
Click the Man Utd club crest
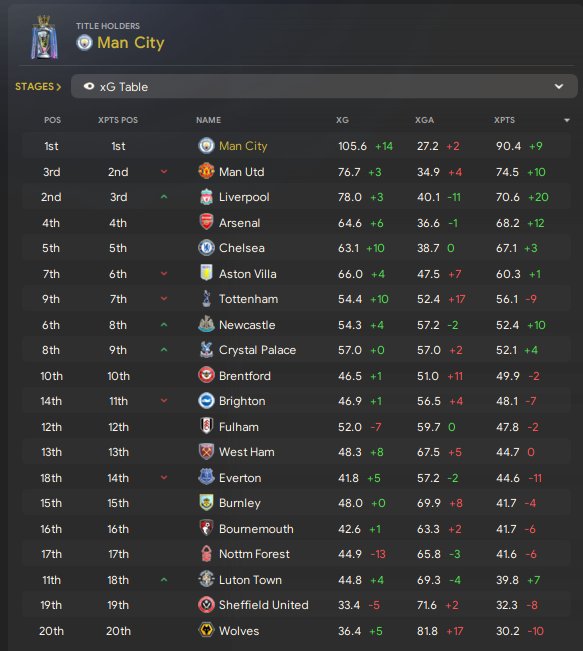[206, 171]
